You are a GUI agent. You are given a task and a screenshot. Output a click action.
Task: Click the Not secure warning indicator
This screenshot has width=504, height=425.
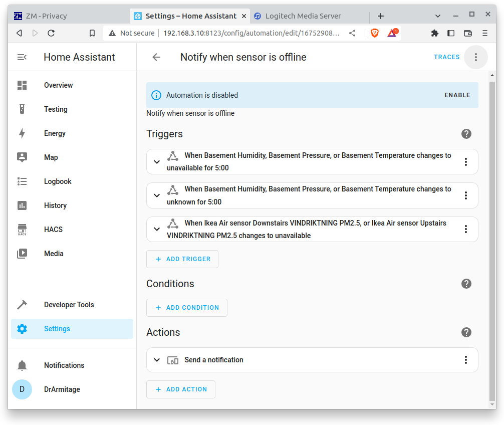coord(131,33)
